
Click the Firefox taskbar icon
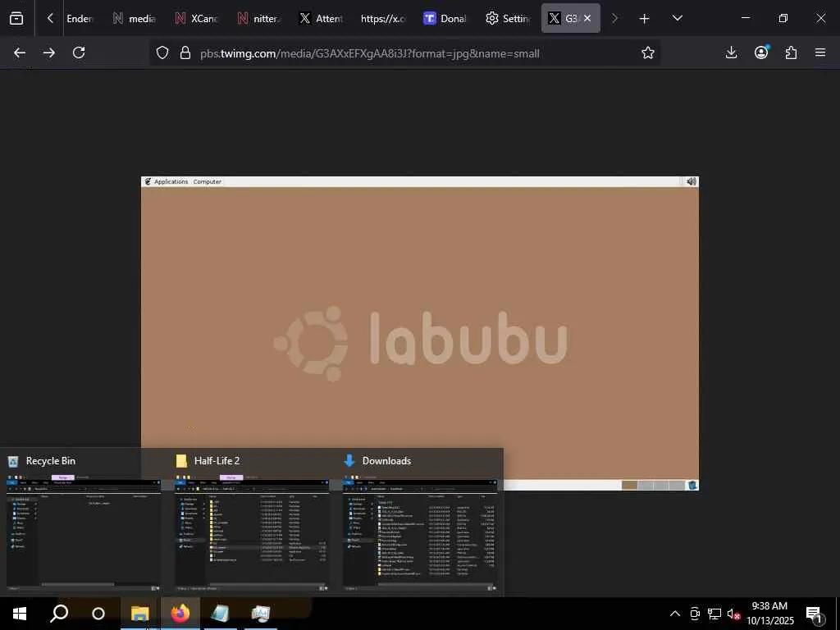[x=180, y=614]
